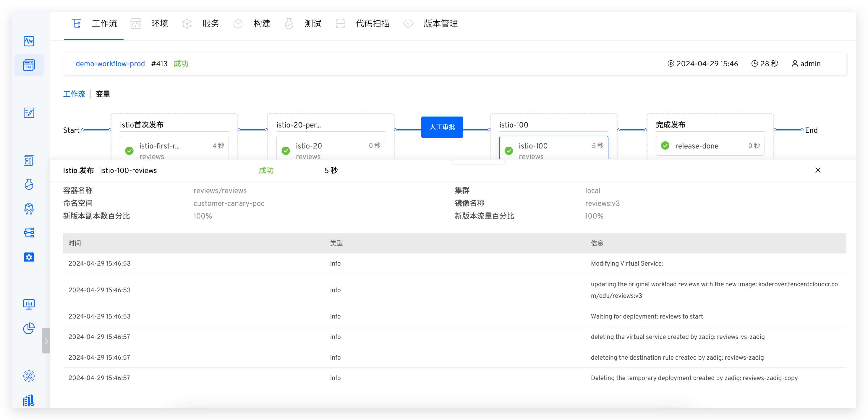Open the test flask sidebar icon
Viewport: 868px width, 420px height.
(29, 184)
